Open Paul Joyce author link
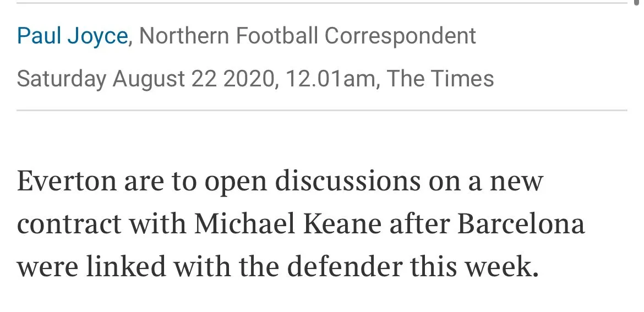 coord(72,36)
